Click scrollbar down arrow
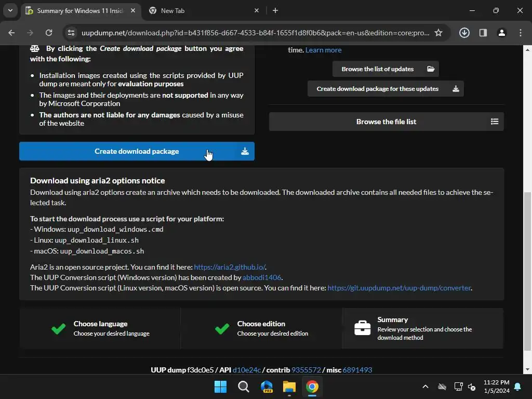 527,369
